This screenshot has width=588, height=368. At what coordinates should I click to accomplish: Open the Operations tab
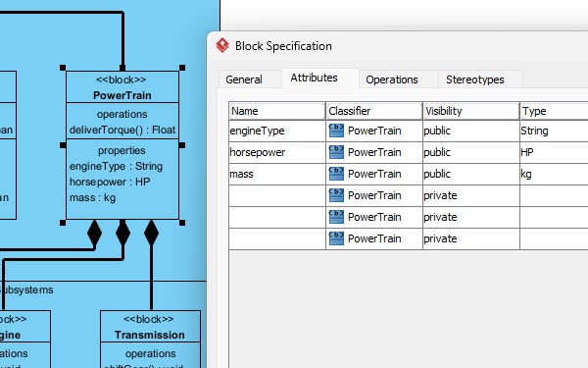click(391, 79)
